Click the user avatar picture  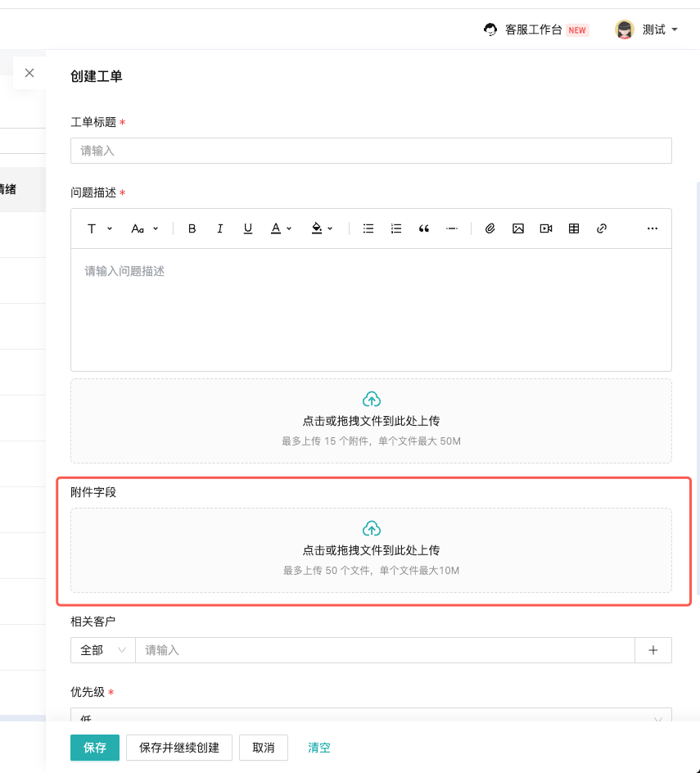pyautogui.click(x=625, y=29)
